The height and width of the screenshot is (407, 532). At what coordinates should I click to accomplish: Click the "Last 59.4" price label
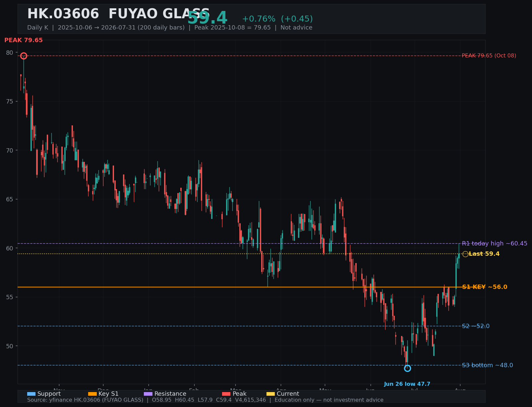point(484,254)
